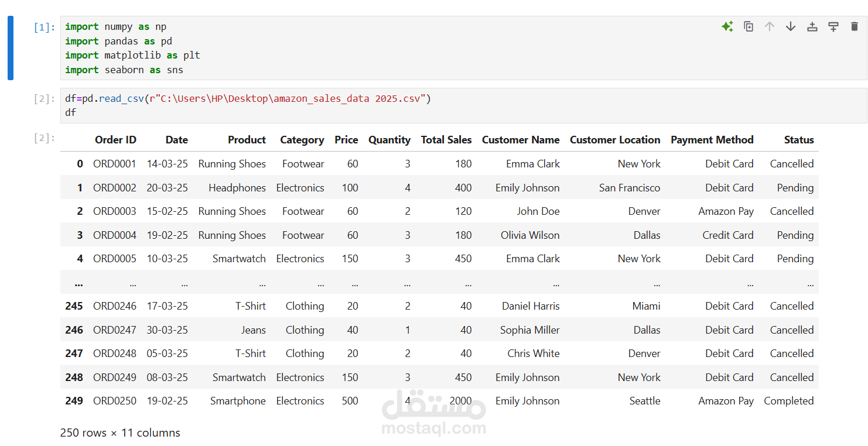Collapse the first cell using blue bar
This screenshot has width=868, height=446.
11,48
